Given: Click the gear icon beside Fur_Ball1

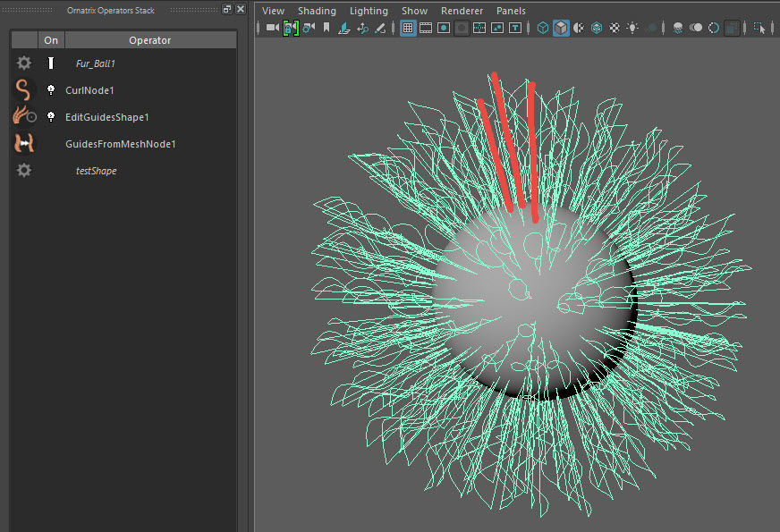Looking at the screenshot, I should tap(24, 63).
